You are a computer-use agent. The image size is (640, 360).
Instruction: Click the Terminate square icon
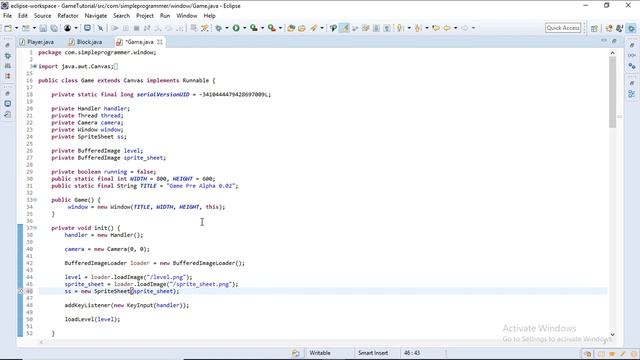pyautogui.click(x=136, y=28)
